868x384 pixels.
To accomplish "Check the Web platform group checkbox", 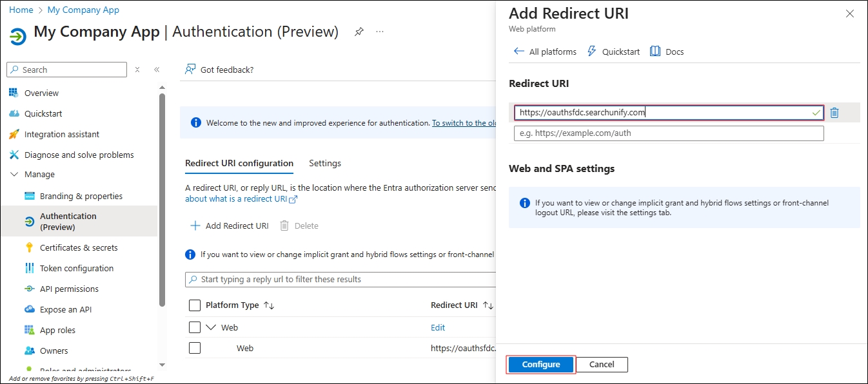I will [x=195, y=327].
